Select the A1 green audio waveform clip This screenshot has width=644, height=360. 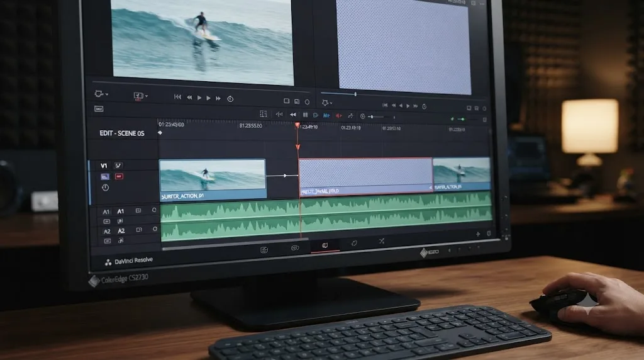pos(326,208)
